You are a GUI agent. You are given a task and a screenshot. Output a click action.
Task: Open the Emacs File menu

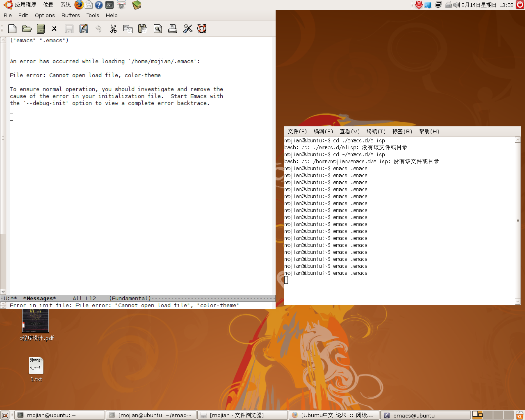click(8, 15)
